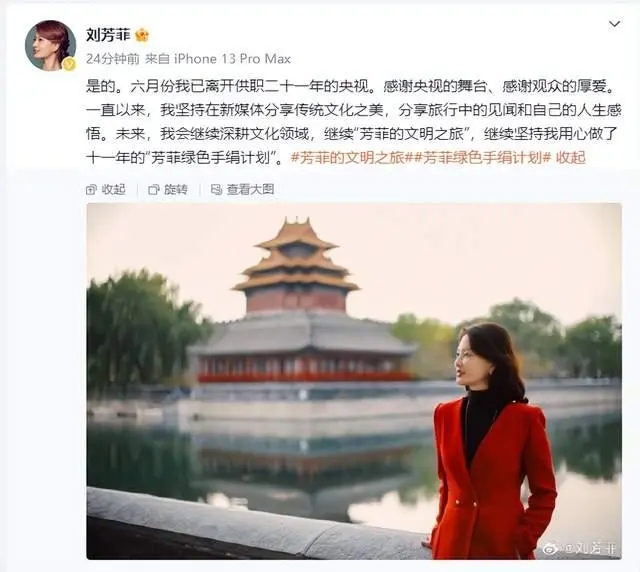Open hashtag #芳菲的文明之旅#
The height and width of the screenshot is (572, 640).
(350, 158)
